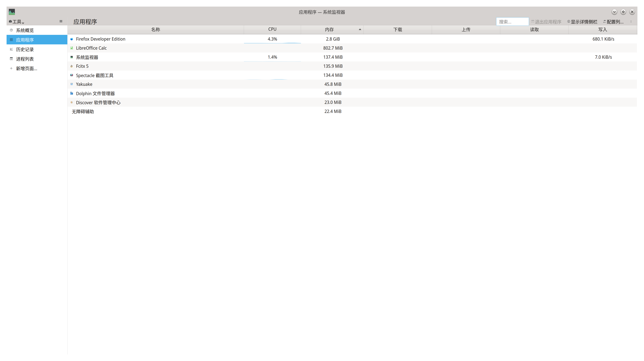This screenshot has width=644, height=361.
Task: Click the Dolphin file manager icon
Action: [x=71, y=93]
